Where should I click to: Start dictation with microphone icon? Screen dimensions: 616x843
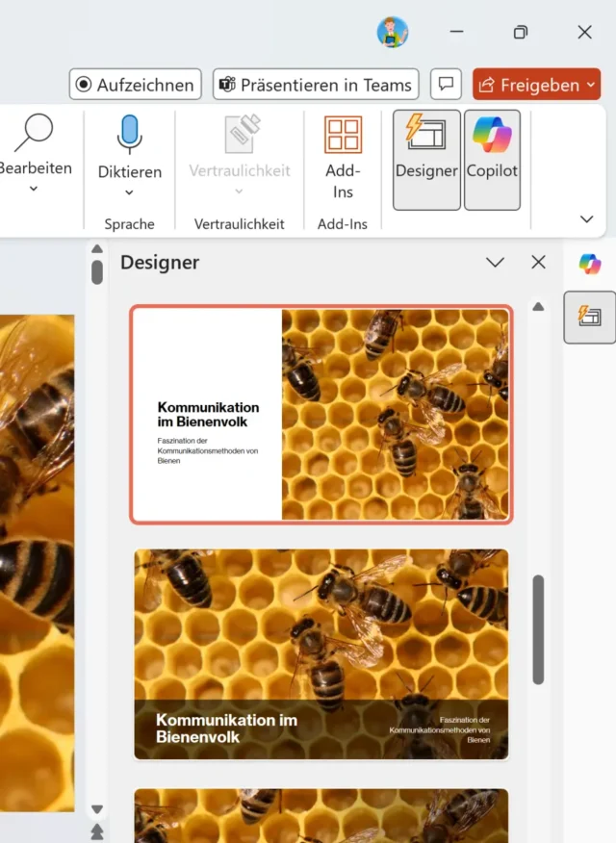(x=130, y=137)
